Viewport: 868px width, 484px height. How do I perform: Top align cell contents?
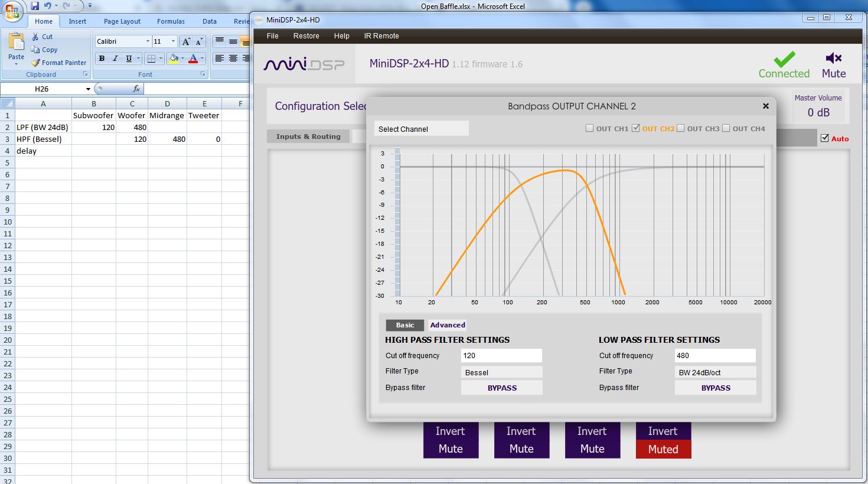[x=220, y=41]
